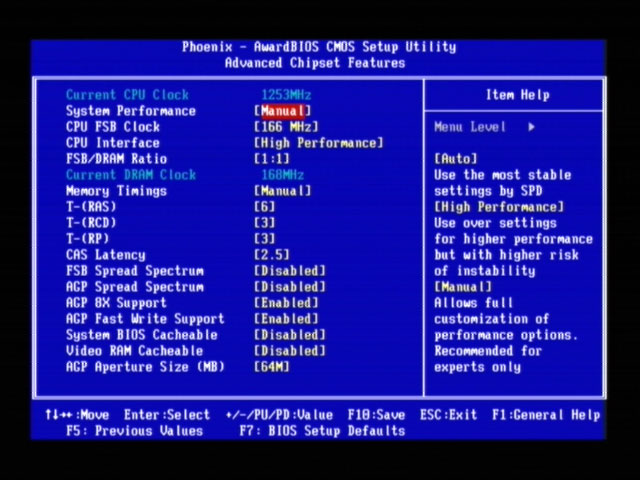Open the Memory Timings [Manual] setting
Viewport: 640px width, 480px height.
click(282, 191)
